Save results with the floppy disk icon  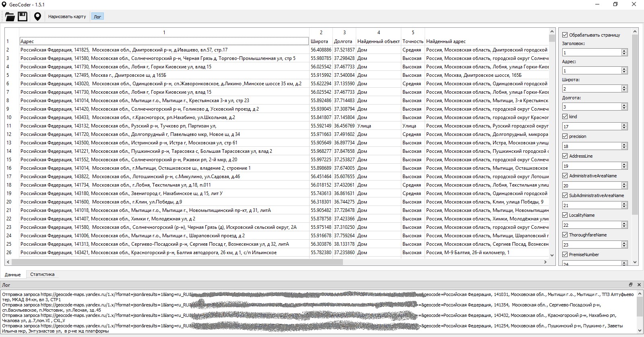(23, 16)
